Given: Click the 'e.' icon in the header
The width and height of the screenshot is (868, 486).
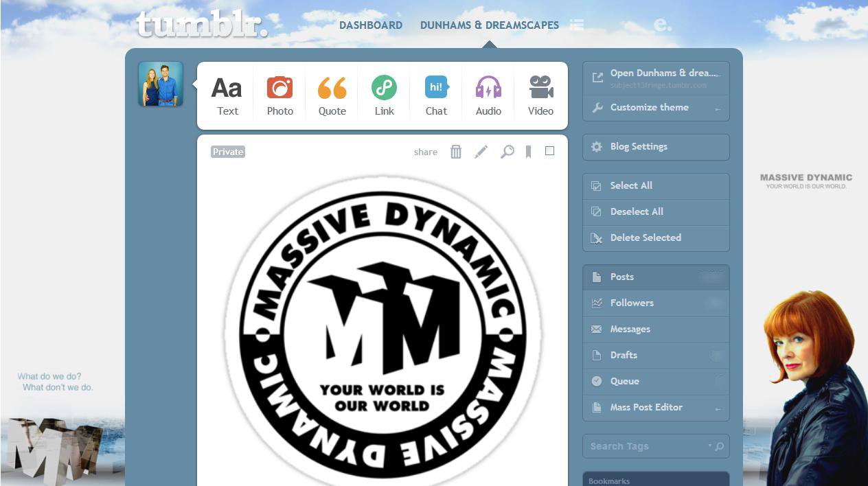Looking at the screenshot, I should coord(662,25).
